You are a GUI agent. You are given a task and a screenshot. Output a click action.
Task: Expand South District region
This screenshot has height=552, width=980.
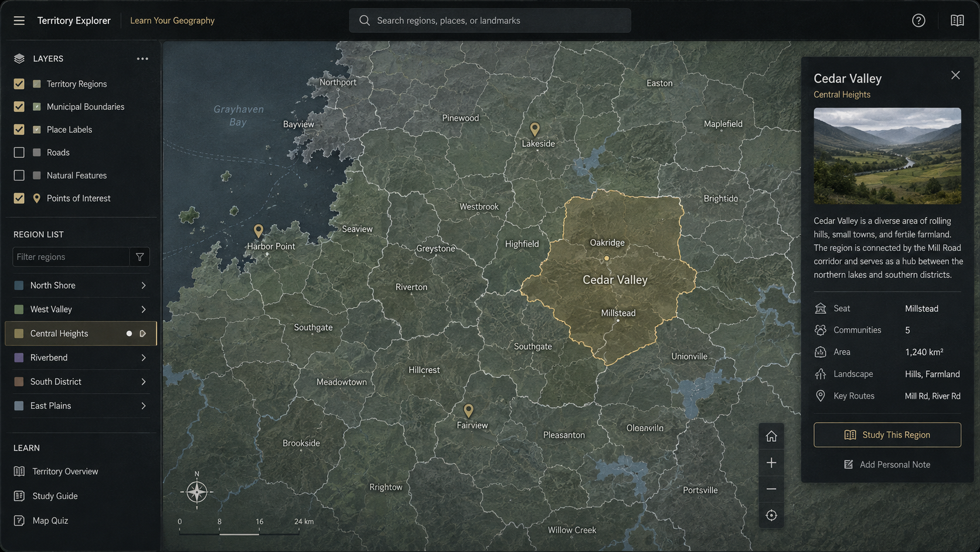144,382
